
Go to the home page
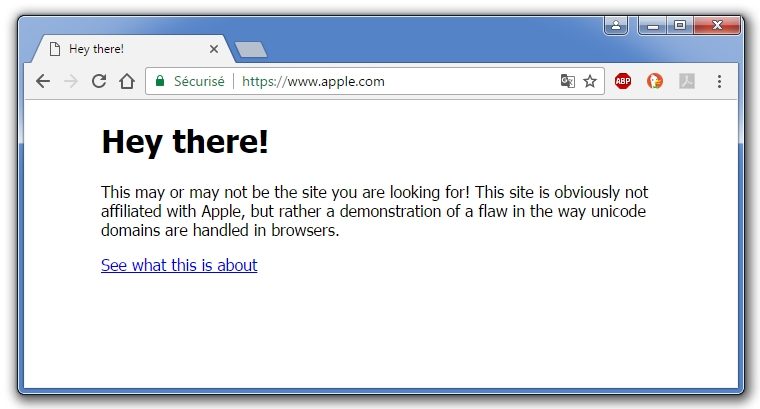[x=126, y=82]
